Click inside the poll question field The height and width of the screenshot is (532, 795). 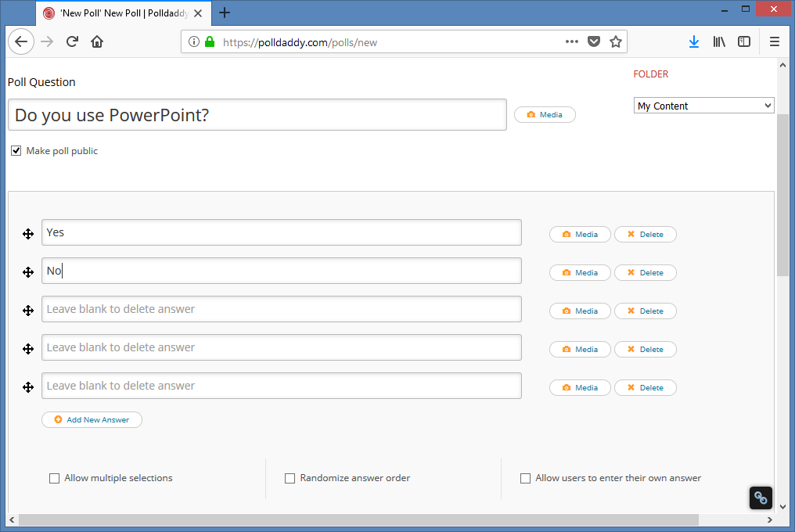point(258,114)
